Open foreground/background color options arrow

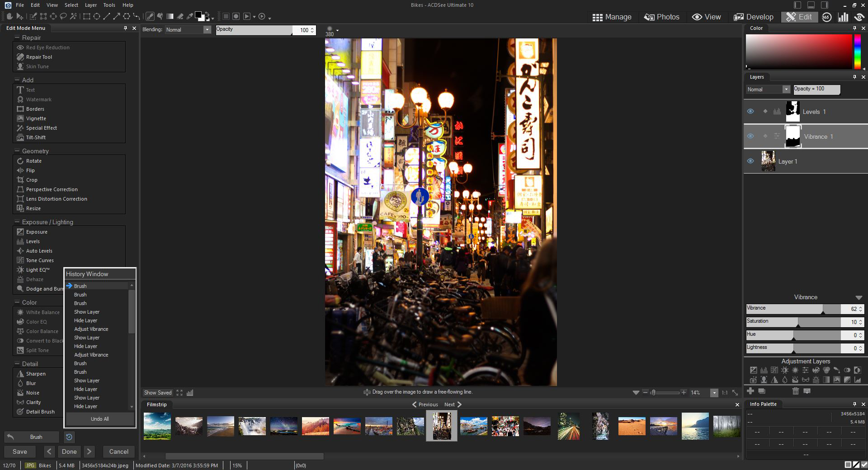(212, 19)
